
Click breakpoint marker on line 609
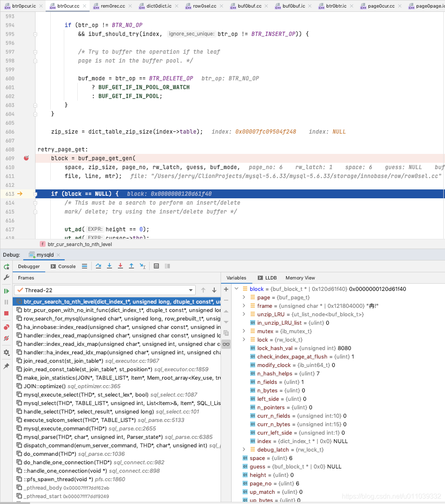[x=26, y=158]
